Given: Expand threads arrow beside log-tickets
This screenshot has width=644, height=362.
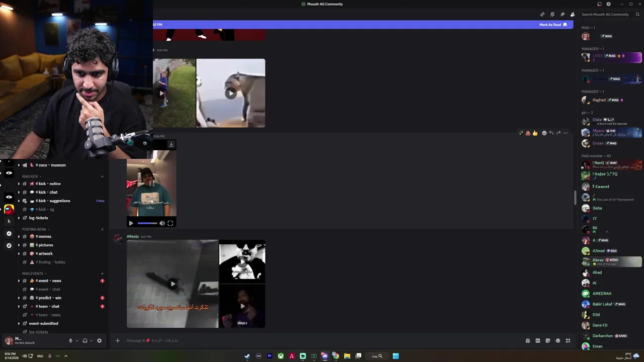Looking at the screenshot, I should coord(19,218).
